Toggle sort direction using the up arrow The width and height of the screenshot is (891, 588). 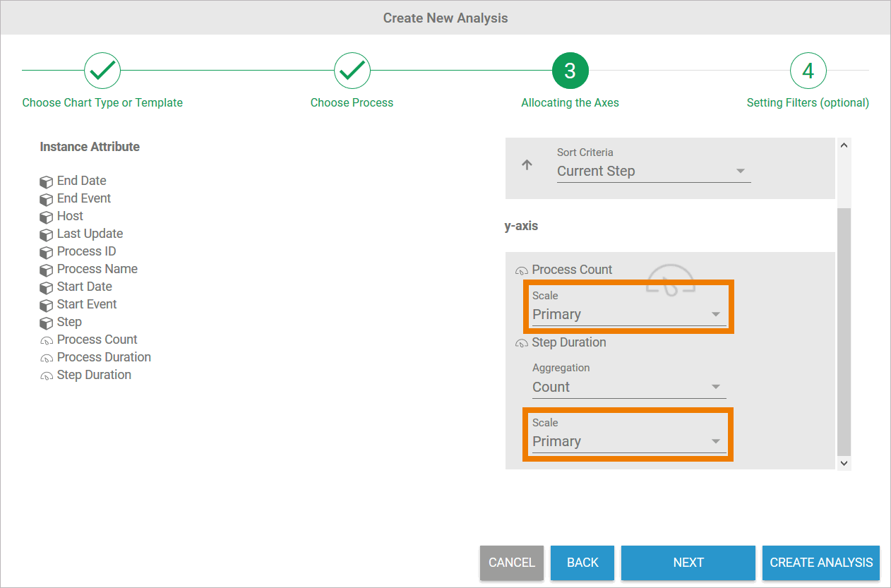click(527, 164)
